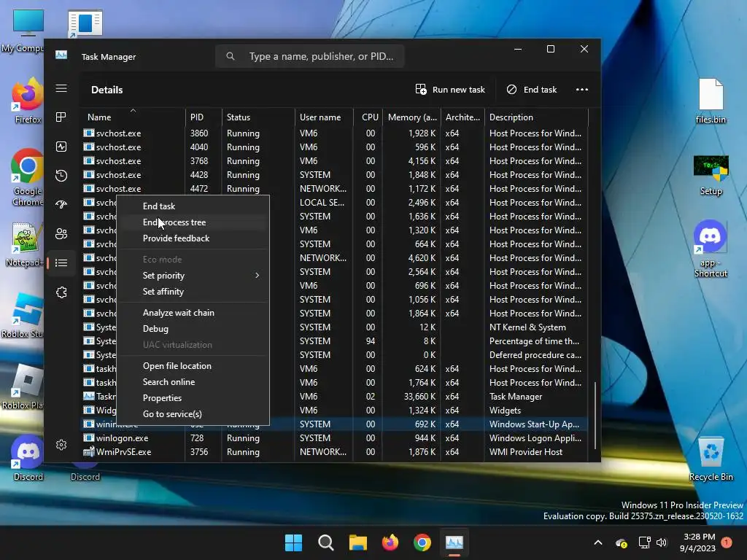Viewport: 747px width, 560px height.
Task: Open clock showing 3:28 PM 9/4/2023
Action: click(x=699, y=542)
